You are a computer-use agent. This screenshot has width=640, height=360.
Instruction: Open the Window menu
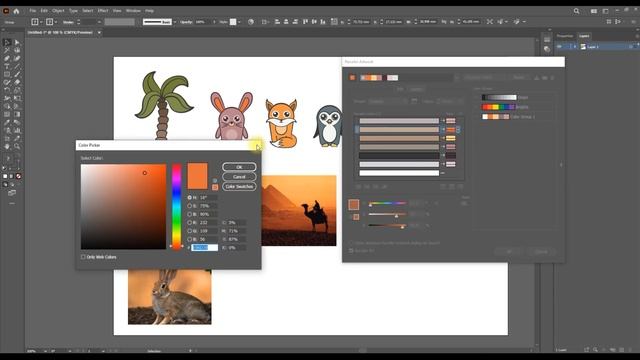point(133,11)
